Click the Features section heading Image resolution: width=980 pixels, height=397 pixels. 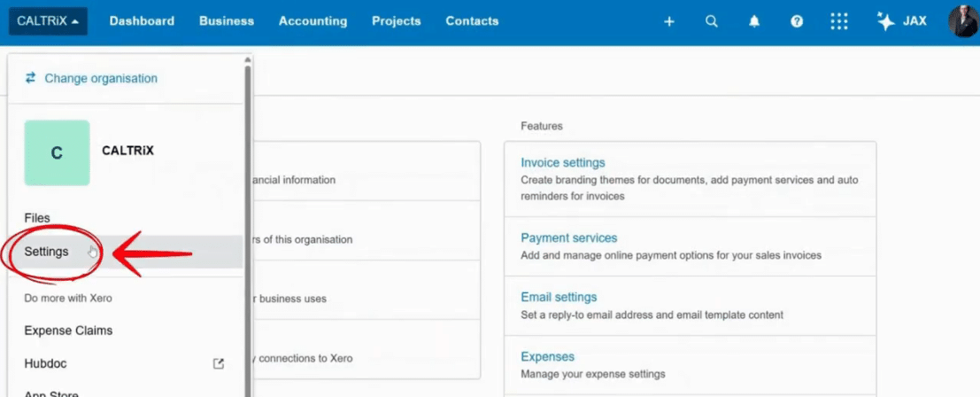[x=541, y=127]
